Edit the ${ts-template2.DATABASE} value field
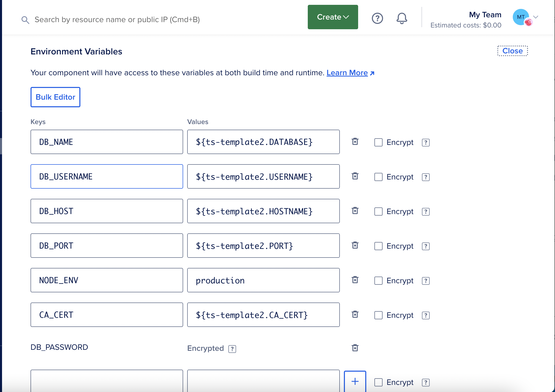The width and height of the screenshot is (555, 392). click(x=264, y=142)
